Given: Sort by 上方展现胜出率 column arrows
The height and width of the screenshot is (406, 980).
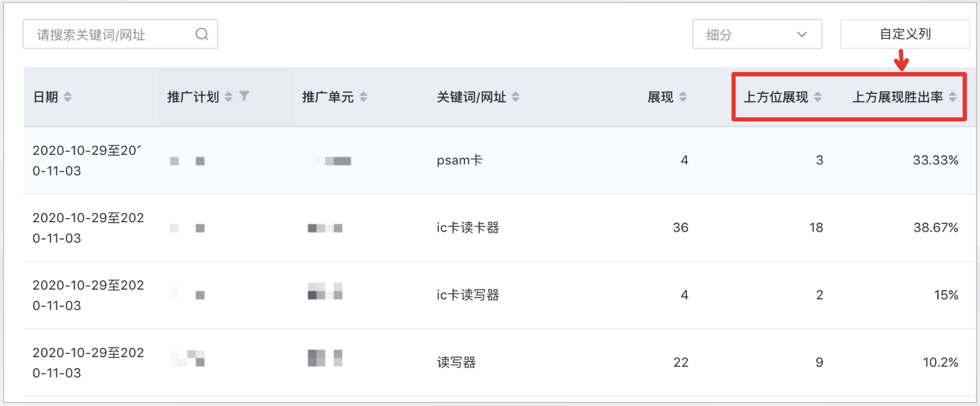Looking at the screenshot, I should point(952,97).
